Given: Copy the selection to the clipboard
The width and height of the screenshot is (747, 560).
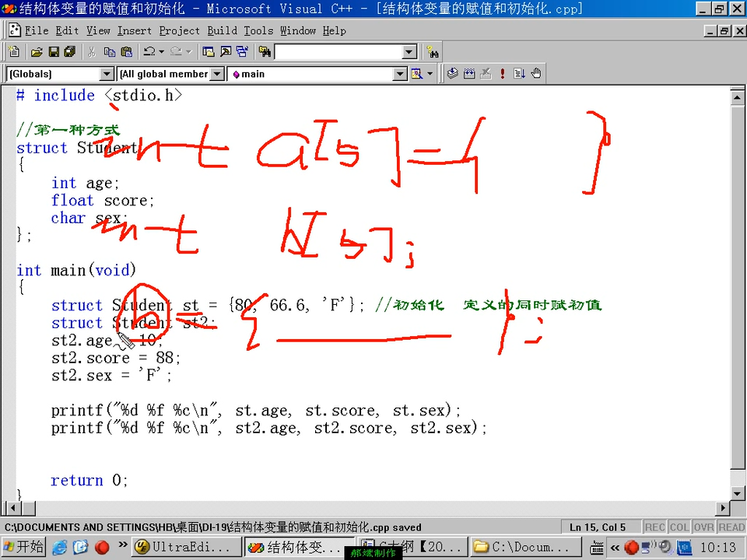Looking at the screenshot, I should point(109,51).
